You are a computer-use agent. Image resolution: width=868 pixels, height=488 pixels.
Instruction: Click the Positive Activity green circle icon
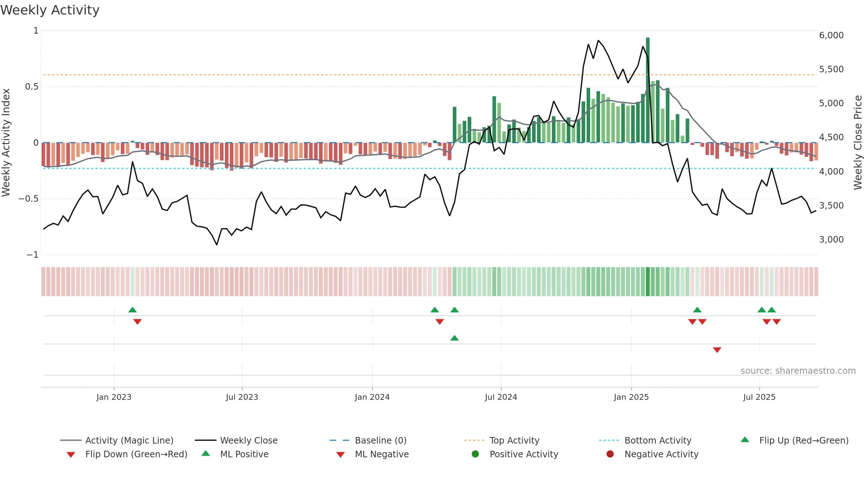[x=476, y=454]
